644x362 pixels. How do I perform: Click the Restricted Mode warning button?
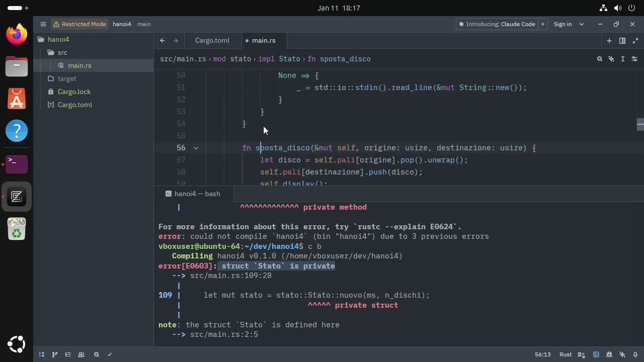[x=79, y=24]
